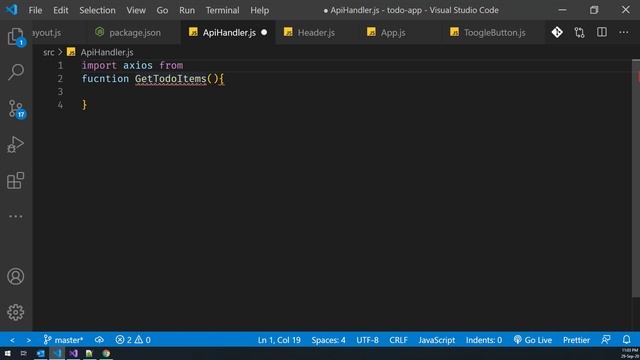Image resolution: width=640 pixels, height=360 pixels.
Task: Click line number 3 in the gutter
Action: click(x=60, y=92)
